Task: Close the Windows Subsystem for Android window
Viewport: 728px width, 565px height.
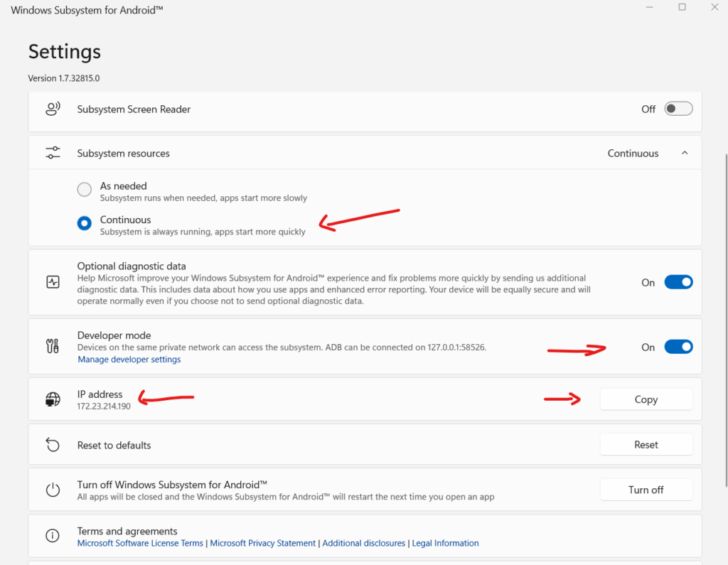Action: click(x=714, y=7)
